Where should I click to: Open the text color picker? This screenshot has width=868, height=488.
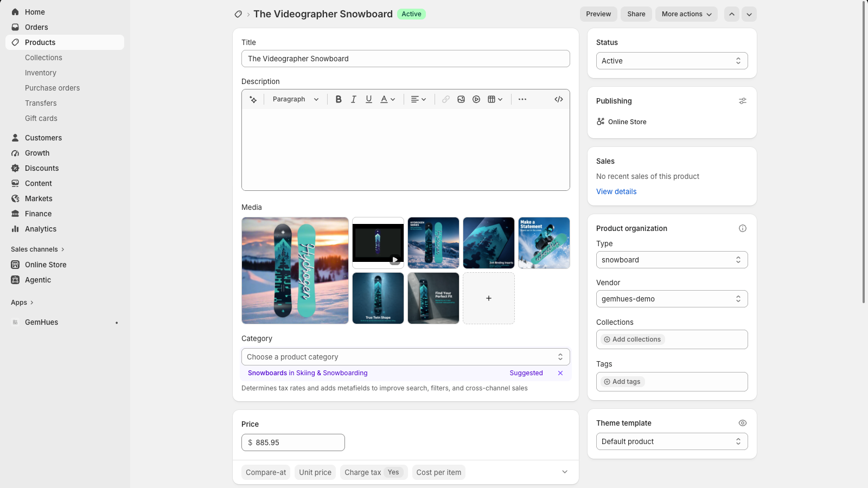tap(388, 99)
